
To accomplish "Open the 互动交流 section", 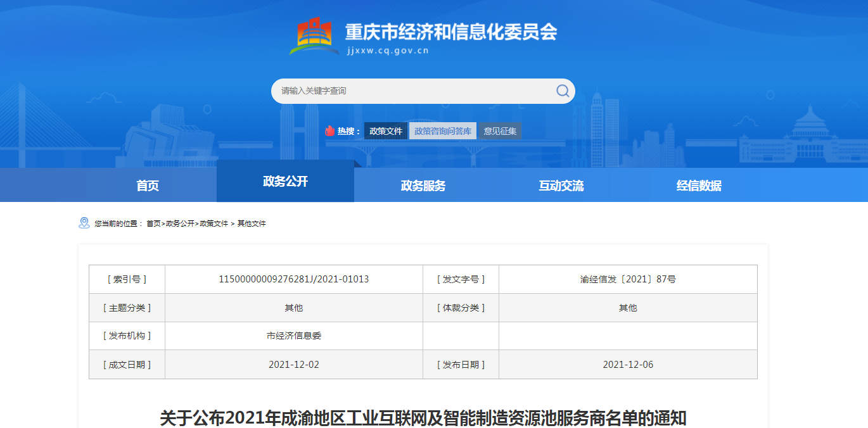I will [560, 184].
